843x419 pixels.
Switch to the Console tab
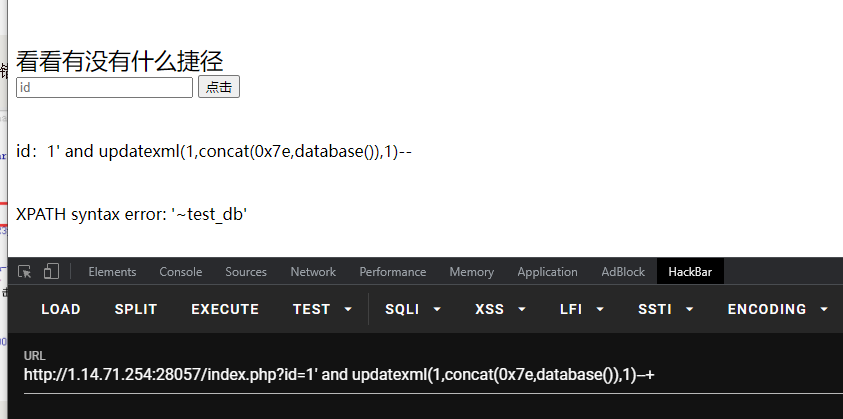pyautogui.click(x=181, y=272)
